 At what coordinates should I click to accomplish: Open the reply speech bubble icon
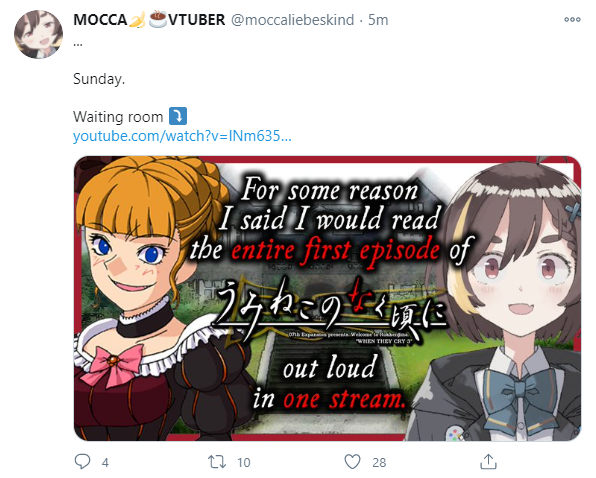(82, 461)
